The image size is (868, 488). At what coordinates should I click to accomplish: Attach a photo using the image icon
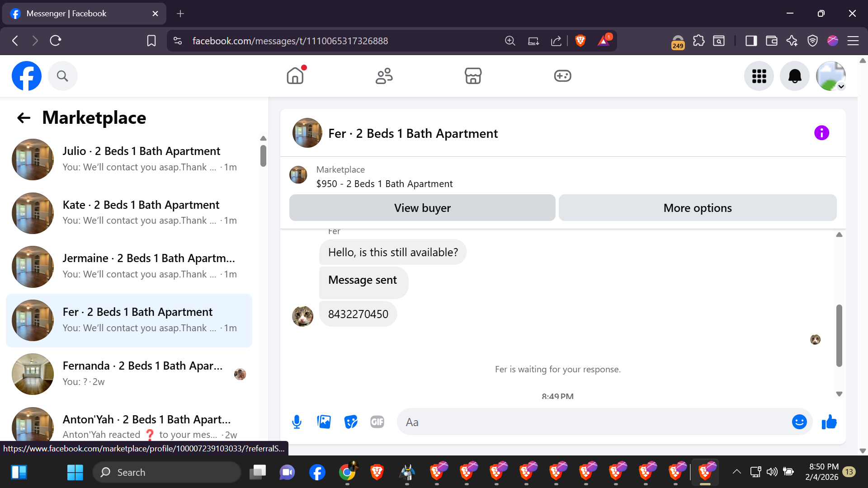pos(324,422)
